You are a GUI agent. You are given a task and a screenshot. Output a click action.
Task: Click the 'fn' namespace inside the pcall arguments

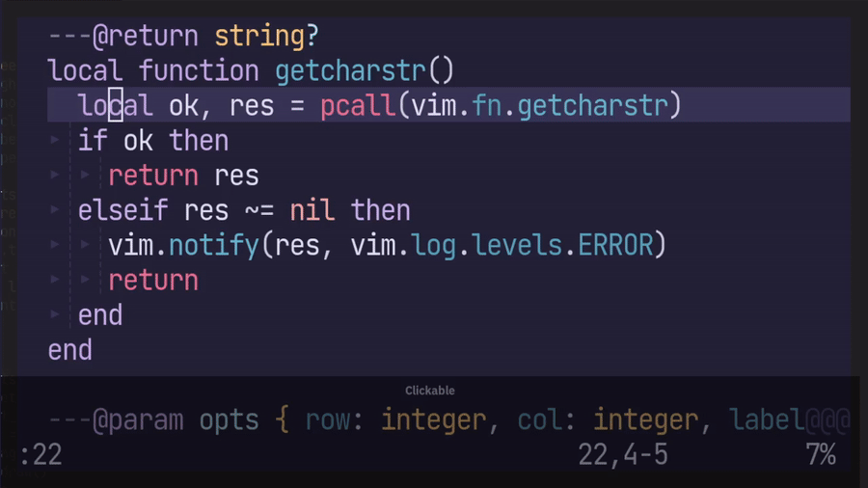487,105
